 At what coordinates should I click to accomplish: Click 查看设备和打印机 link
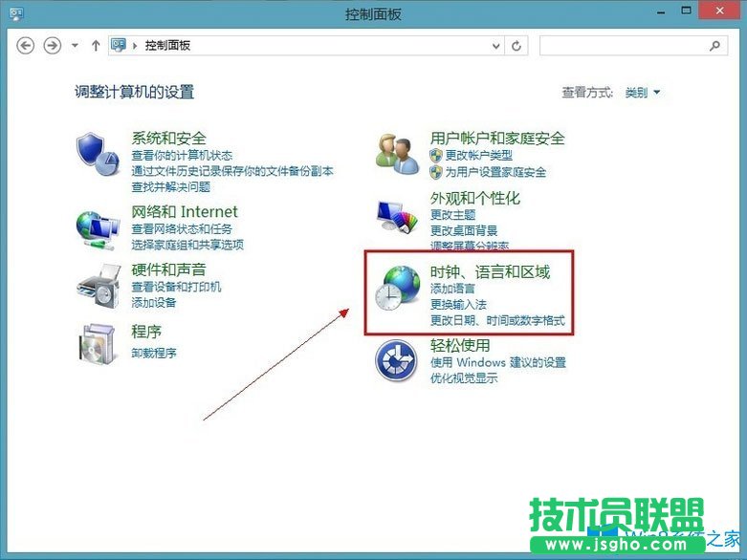tap(176, 287)
